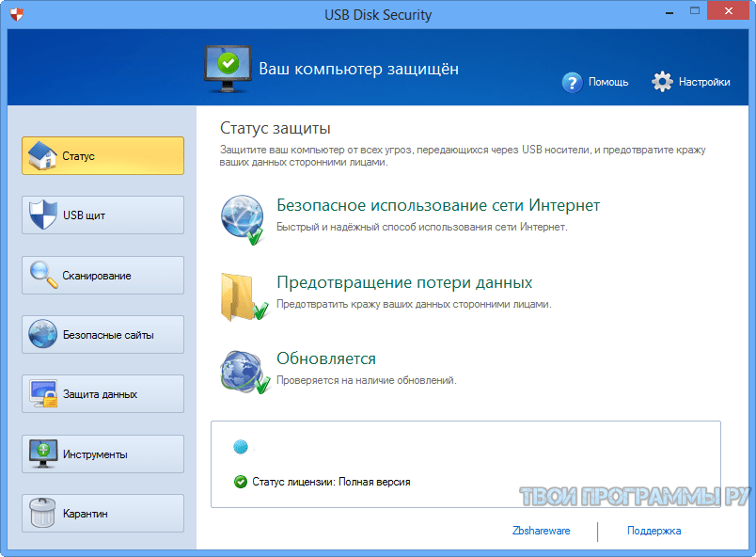Minimize the USB Disk Security window
756x557 pixels.
point(669,12)
